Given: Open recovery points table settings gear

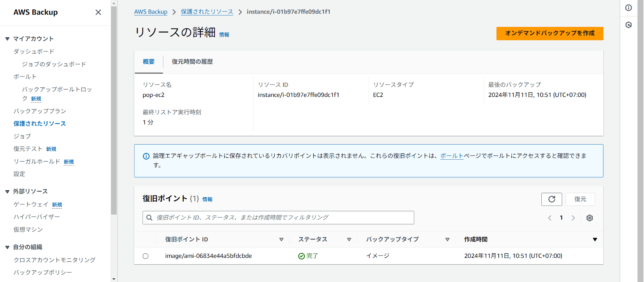Looking at the screenshot, I should pos(590,218).
